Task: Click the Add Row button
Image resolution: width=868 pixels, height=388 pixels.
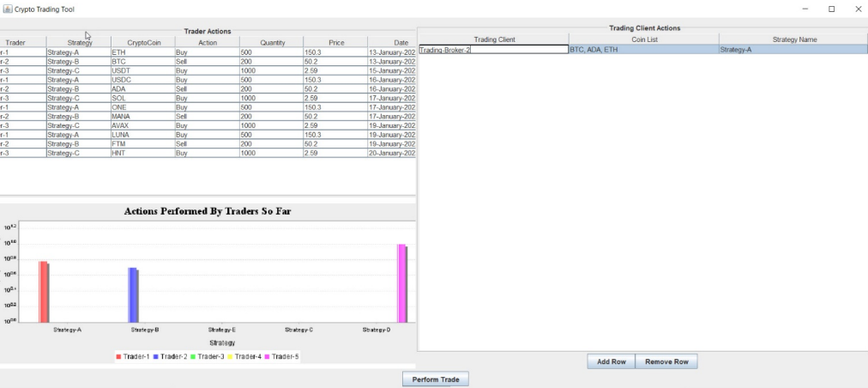Action: coord(612,362)
